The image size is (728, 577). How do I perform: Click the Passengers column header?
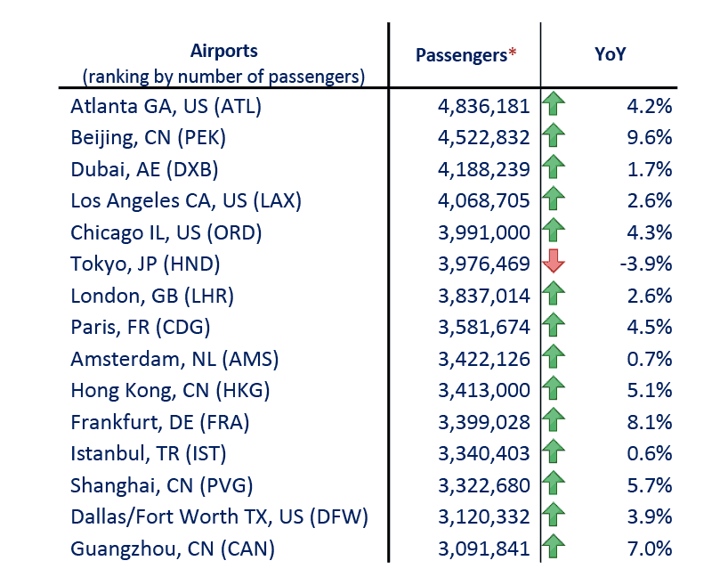click(461, 55)
